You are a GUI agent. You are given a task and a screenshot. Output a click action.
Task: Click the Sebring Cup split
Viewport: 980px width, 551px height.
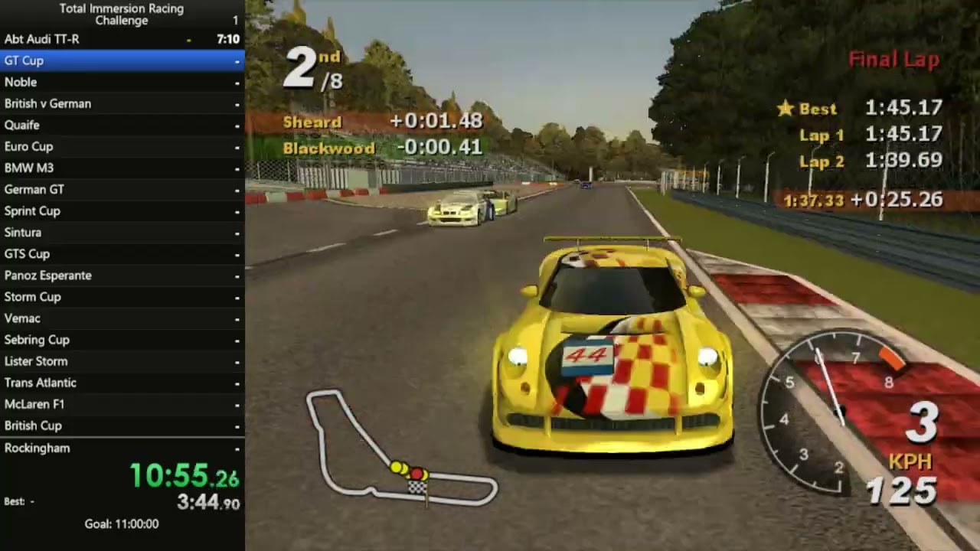coord(122,339)
